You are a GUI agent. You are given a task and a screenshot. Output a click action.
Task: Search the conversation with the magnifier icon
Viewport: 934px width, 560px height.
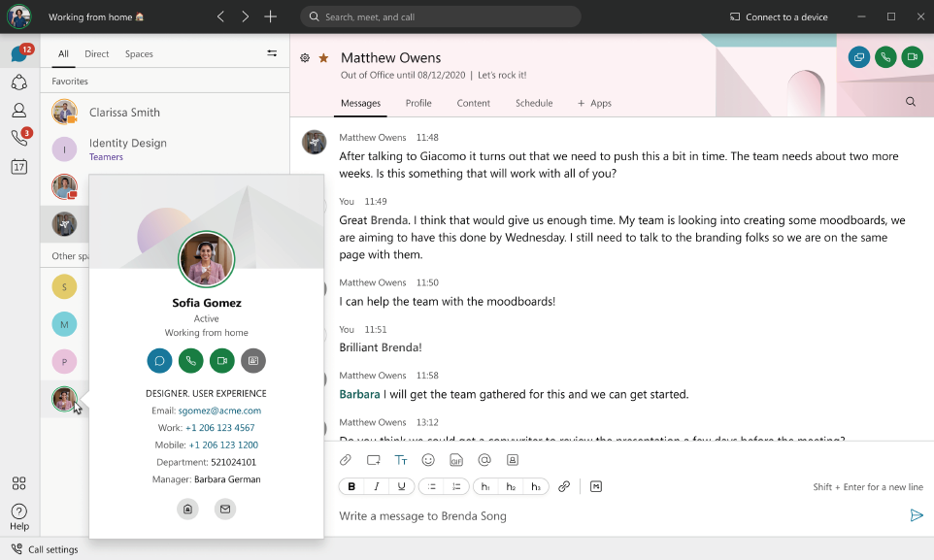coord(909,101)
